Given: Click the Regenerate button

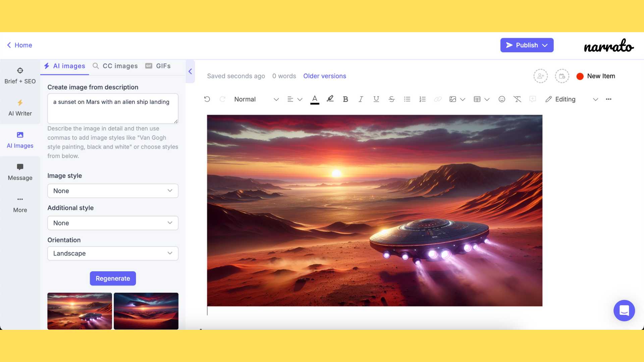Looking at the screenshot, I should pyautogui.click(x=113, y=278).
